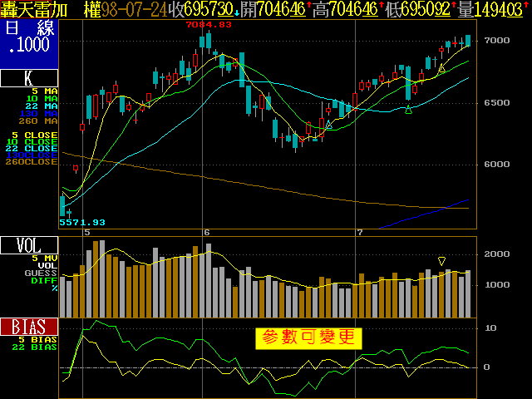Click the cyan triangle marker near the June low
Viewport: 532px width, 399px height.
click(x=330, y=125)
